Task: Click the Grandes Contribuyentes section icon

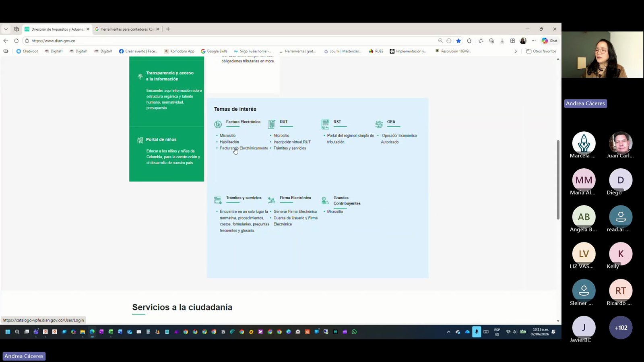Action: click(x=325, y=200)
